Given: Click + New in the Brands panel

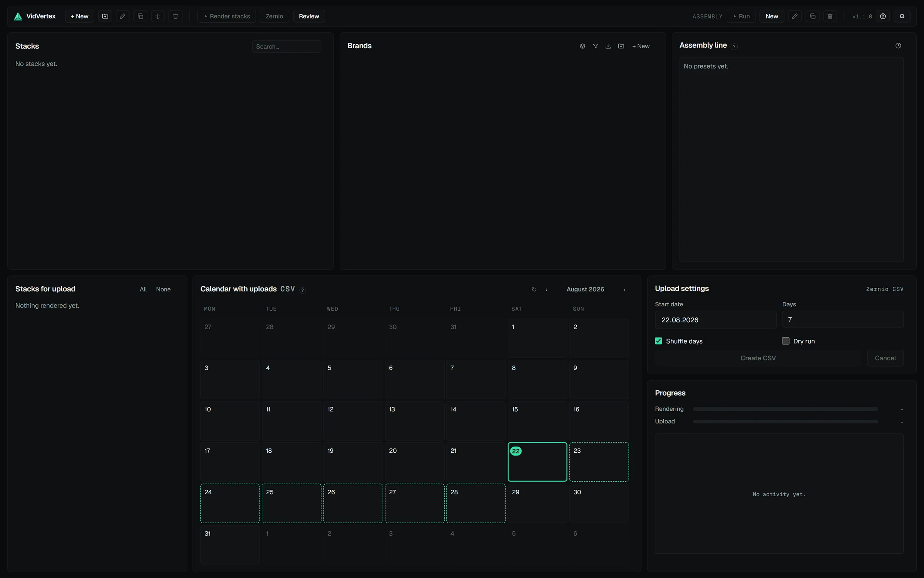Looking at the screenshot, I should [641, 46].
